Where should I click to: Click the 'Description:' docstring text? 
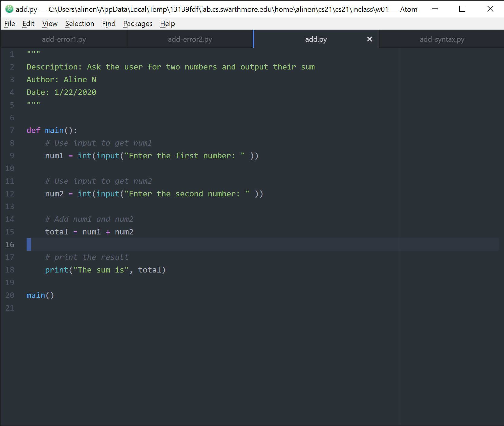click(54, 67)
